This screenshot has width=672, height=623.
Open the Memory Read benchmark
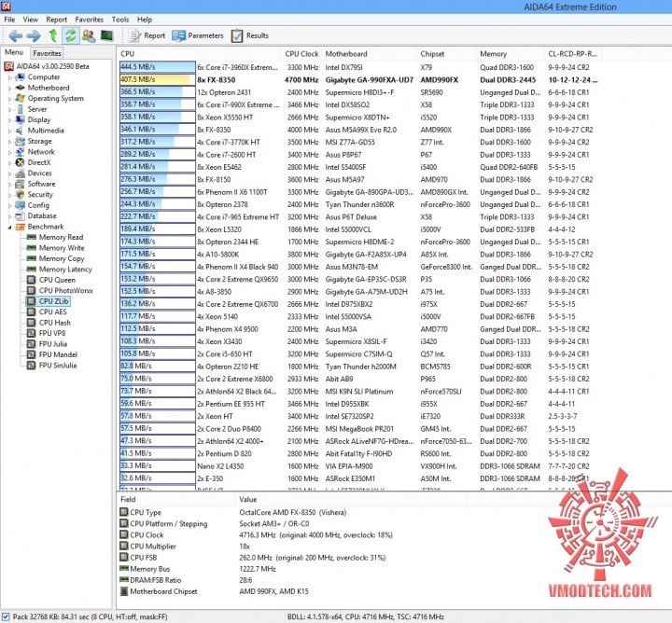61,237
